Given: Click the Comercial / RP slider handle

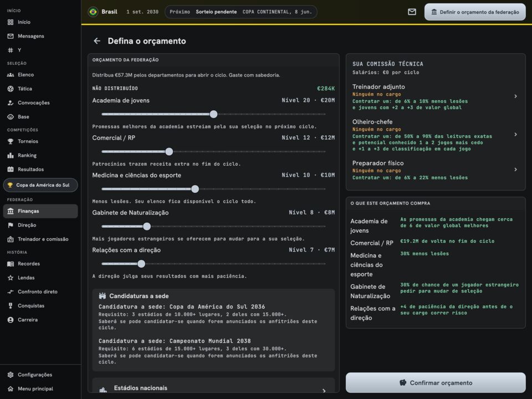Looking at the screenshot, I should [x=169, y=152].
